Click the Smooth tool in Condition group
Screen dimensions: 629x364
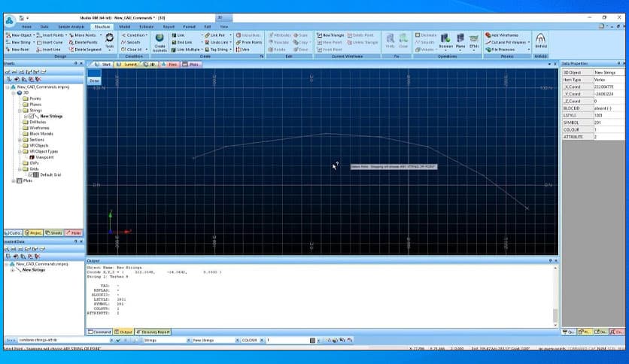[x=131, y=42]
